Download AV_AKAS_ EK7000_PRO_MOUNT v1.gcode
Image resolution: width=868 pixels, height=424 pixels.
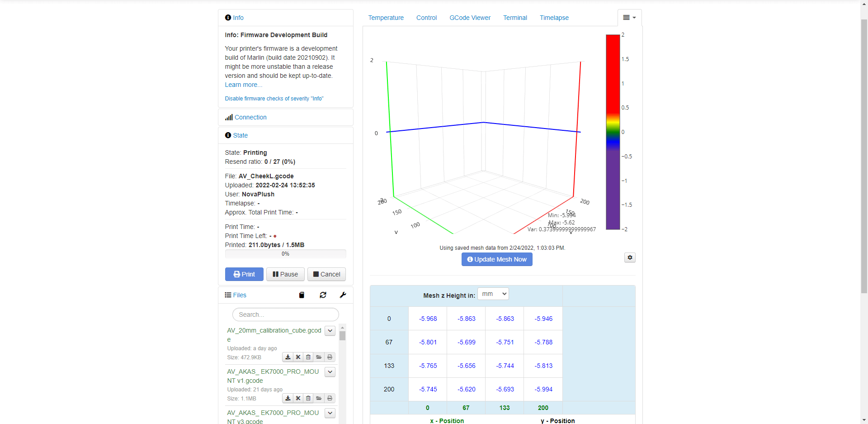pyautogui.click(x=288, y=398)
